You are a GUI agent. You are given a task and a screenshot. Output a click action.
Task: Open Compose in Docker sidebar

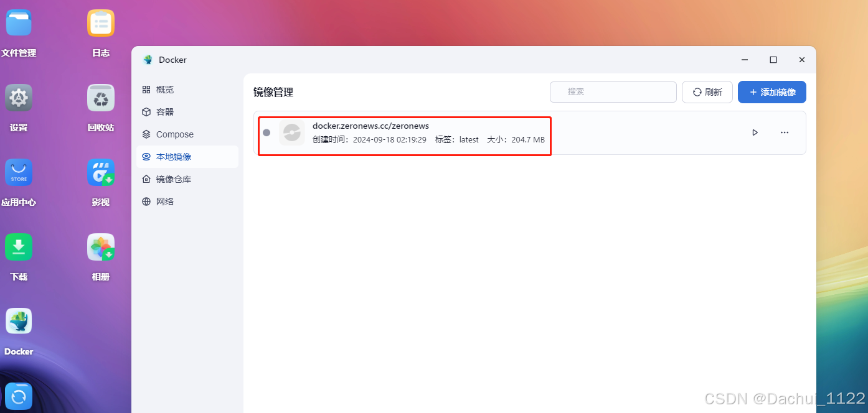[x=187, y=134]
